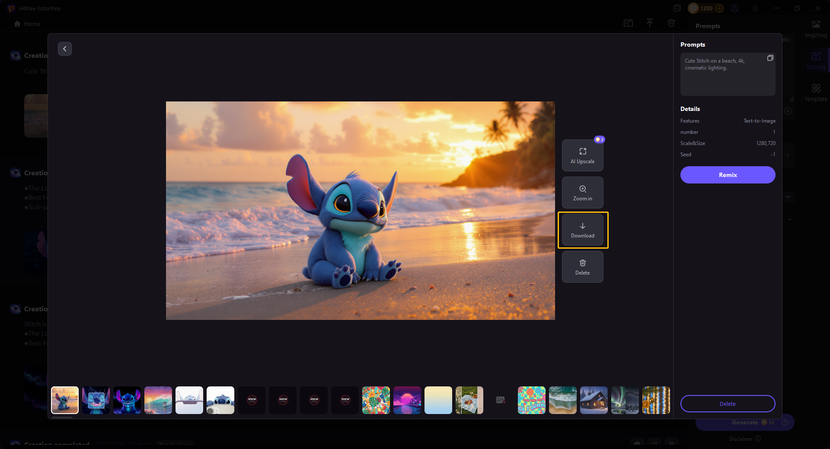Screen dimensions: 830x449
Task: Click the plus icon to add coins
Action: tap(719, 8)
